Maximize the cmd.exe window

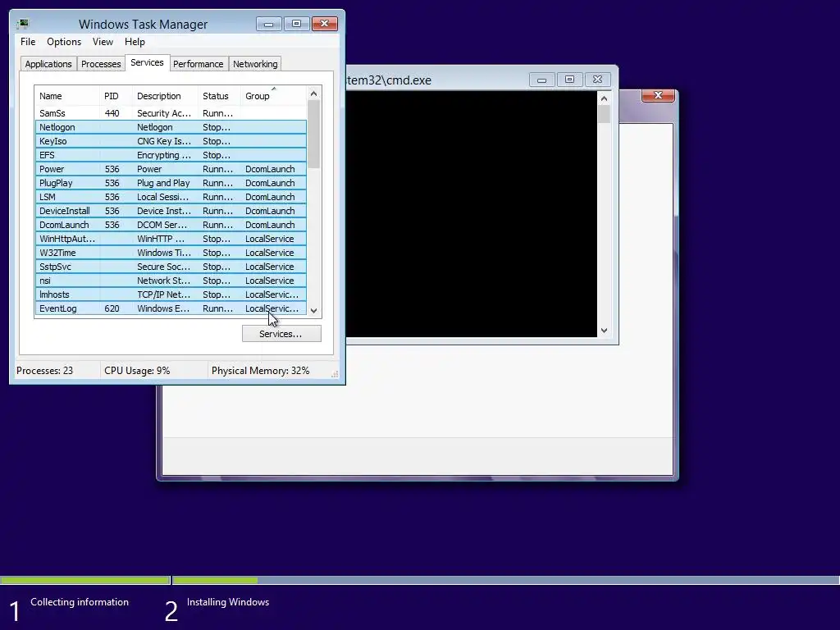569,80
